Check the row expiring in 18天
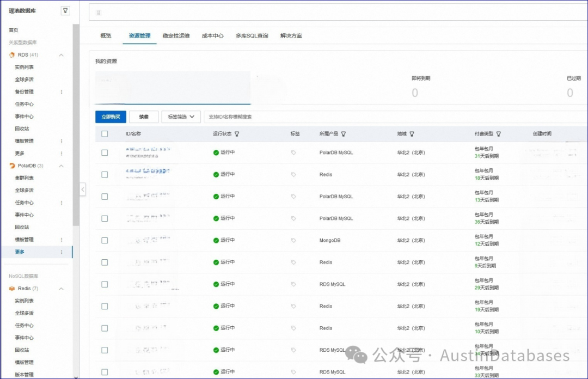 (105, 174)
